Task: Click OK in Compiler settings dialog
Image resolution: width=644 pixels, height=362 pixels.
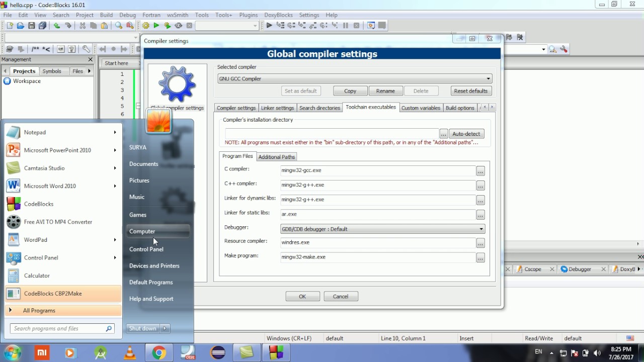Action: [x=302, y=297]
